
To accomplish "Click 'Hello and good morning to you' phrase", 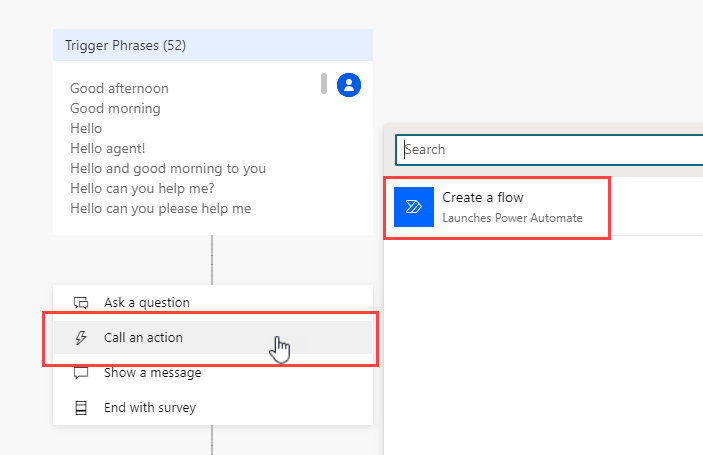I will point(168,169).
